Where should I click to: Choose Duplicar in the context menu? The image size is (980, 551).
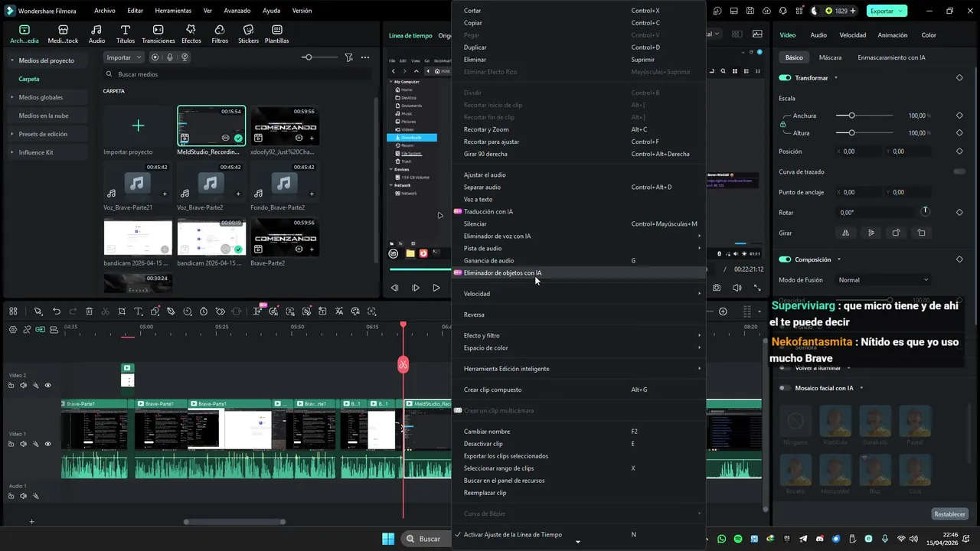tap(579, 47)
